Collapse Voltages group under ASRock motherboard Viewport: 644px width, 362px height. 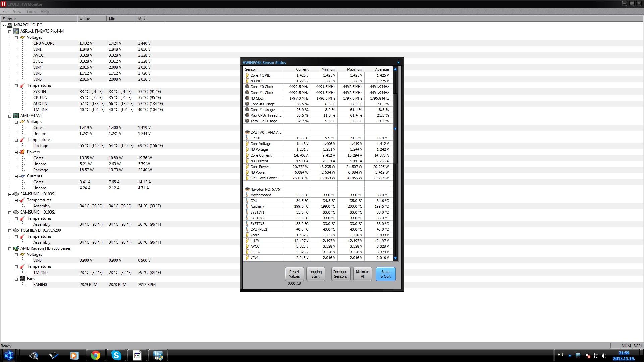[x=16, y=37]
